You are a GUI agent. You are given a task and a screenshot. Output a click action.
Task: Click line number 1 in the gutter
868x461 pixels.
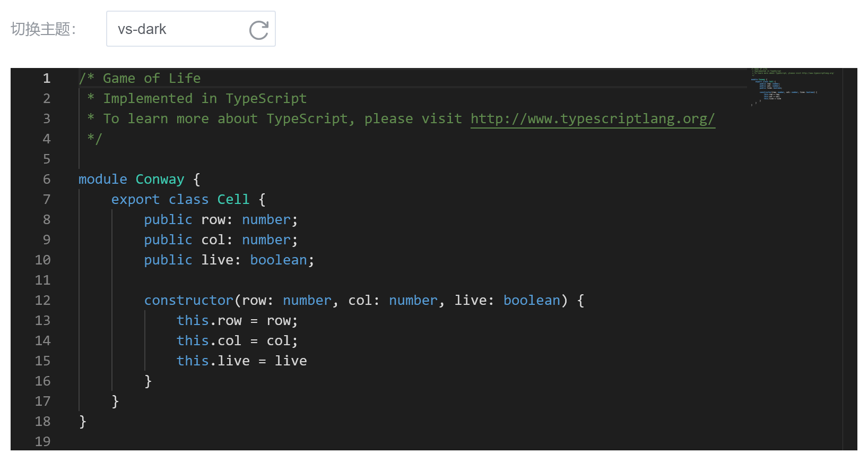pos(47,79)
